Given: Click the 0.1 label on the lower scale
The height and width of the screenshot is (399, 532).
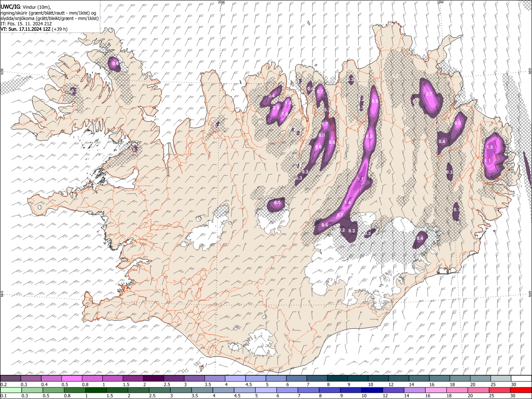Looking at the screenshot, I should tap(3, 396).
